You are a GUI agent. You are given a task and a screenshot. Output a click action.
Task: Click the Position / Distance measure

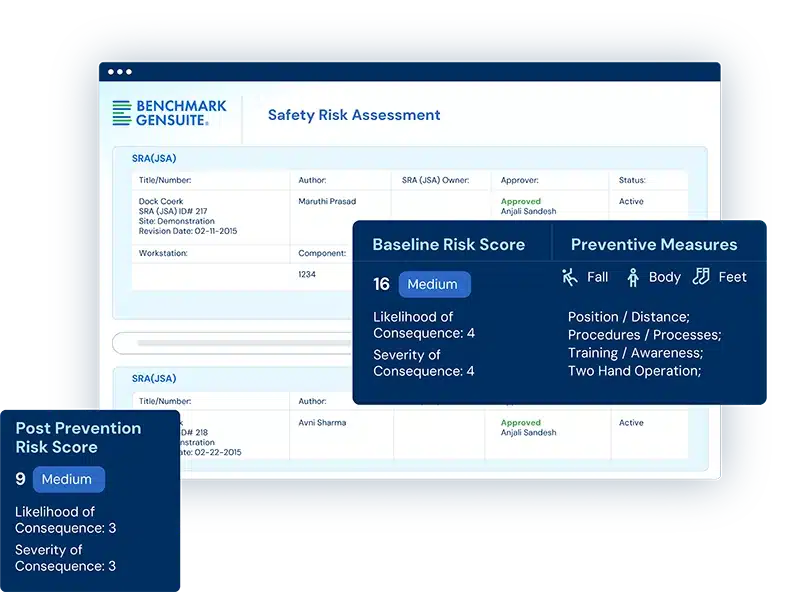(629, 317)
